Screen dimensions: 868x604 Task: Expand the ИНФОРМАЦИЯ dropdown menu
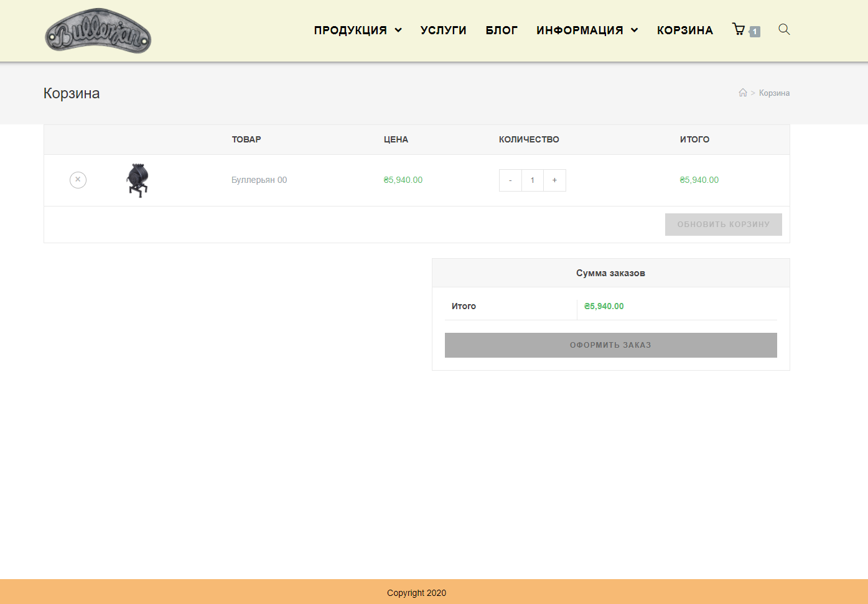click(x=587, y=30)
